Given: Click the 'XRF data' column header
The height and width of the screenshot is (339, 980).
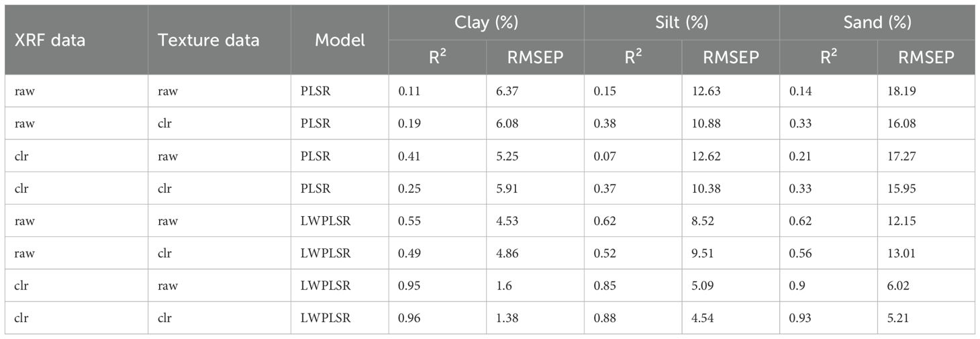Looking at the screenshot, I should (50, 40).
